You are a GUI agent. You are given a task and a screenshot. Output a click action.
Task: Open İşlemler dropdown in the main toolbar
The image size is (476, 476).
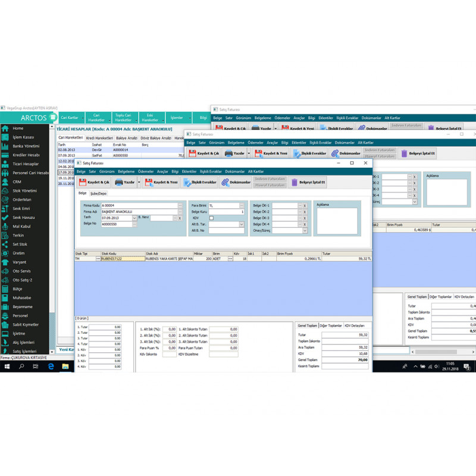179,117
